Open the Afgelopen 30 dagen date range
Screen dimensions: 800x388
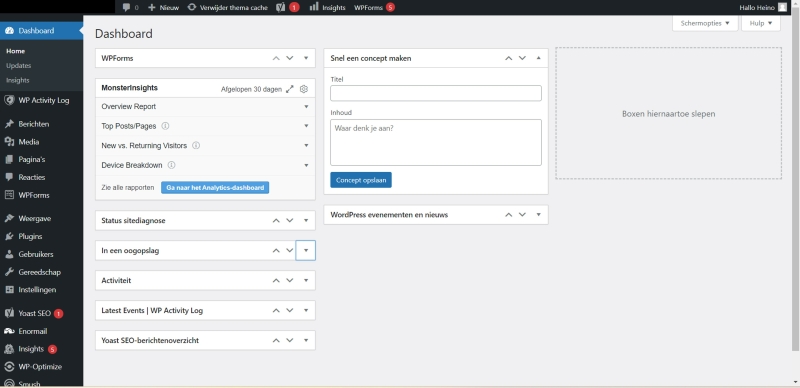click(x=251, y=89)
